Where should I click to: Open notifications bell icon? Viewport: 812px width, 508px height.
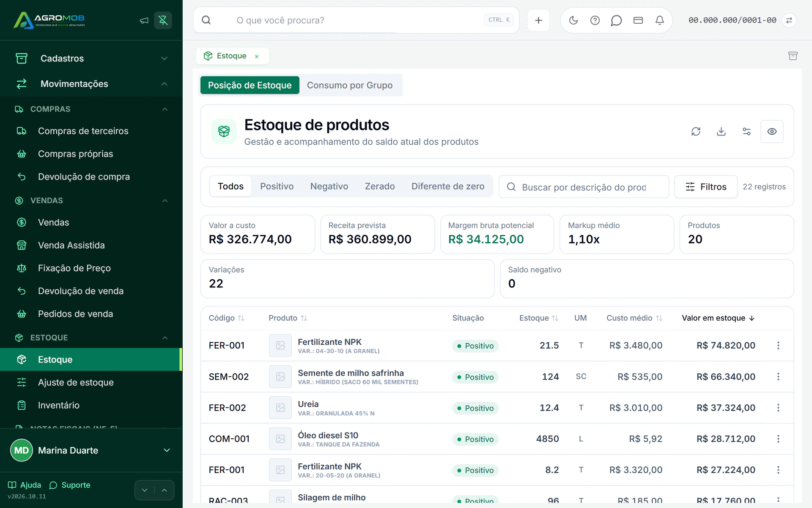[x=660, y=20]
